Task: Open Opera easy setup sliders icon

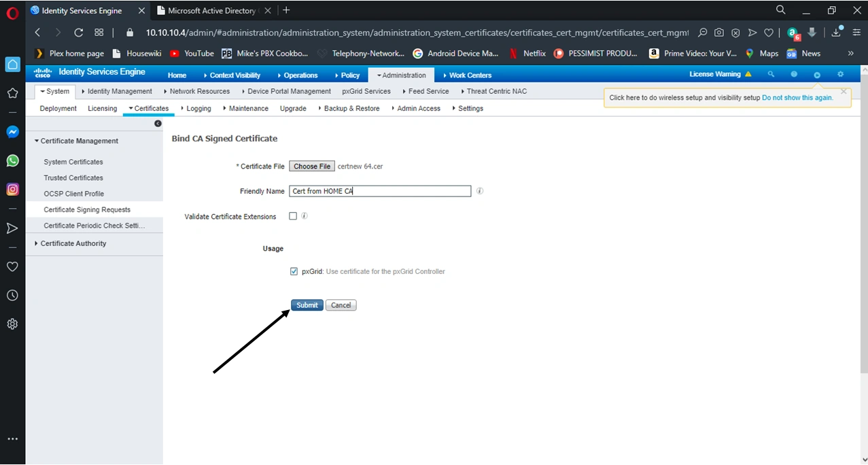Action: pos(856,32)
